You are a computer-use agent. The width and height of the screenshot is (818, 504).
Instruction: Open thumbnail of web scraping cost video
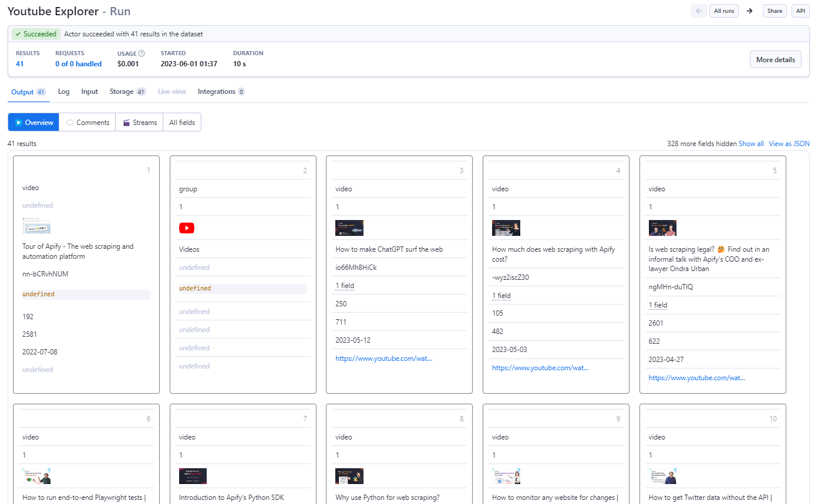click(506, 228)
